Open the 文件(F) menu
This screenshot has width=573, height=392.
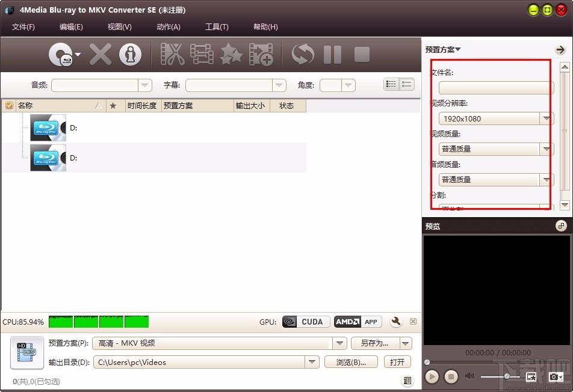[x=23, y=26]
